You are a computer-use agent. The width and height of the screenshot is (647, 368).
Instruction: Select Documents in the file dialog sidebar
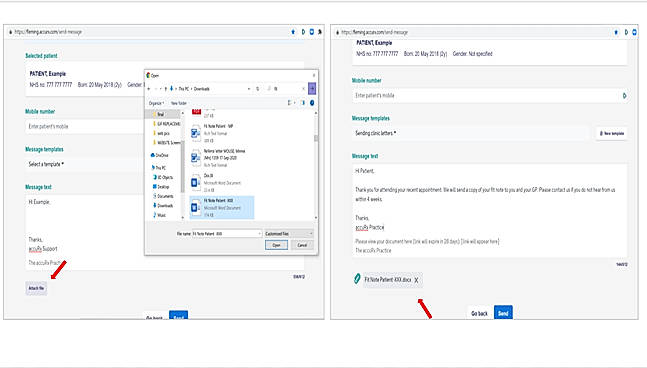(x=163, y=196)
